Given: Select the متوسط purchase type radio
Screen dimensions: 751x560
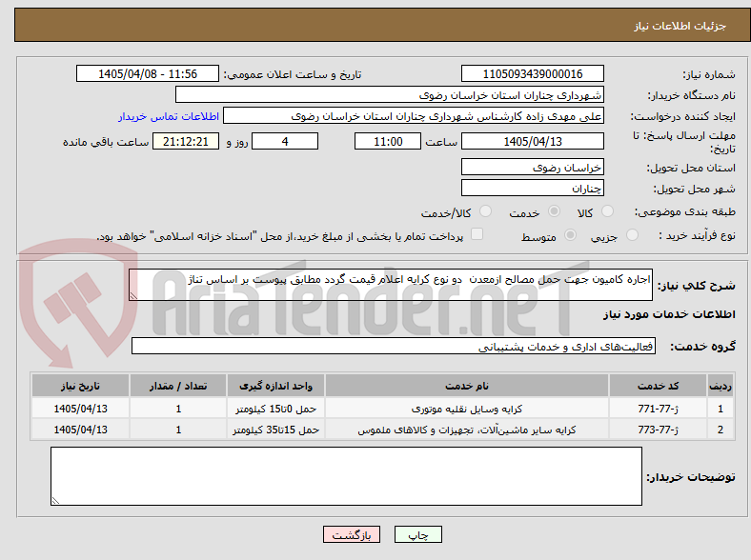Looking at the screenshot, I should (x=571, y=234).
